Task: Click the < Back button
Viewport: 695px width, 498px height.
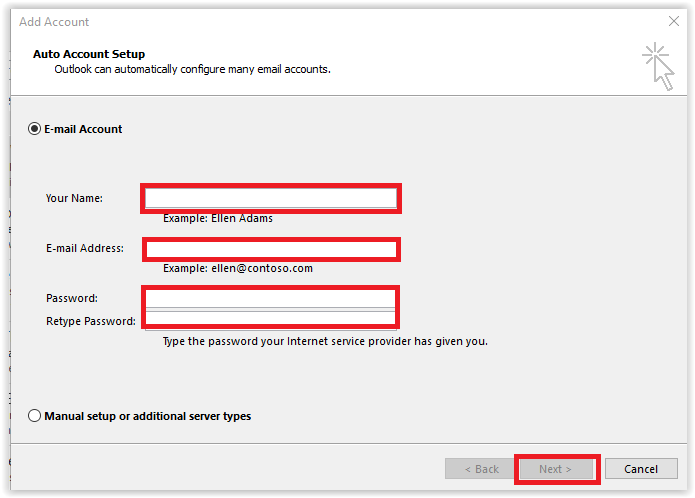Action: 481,469
